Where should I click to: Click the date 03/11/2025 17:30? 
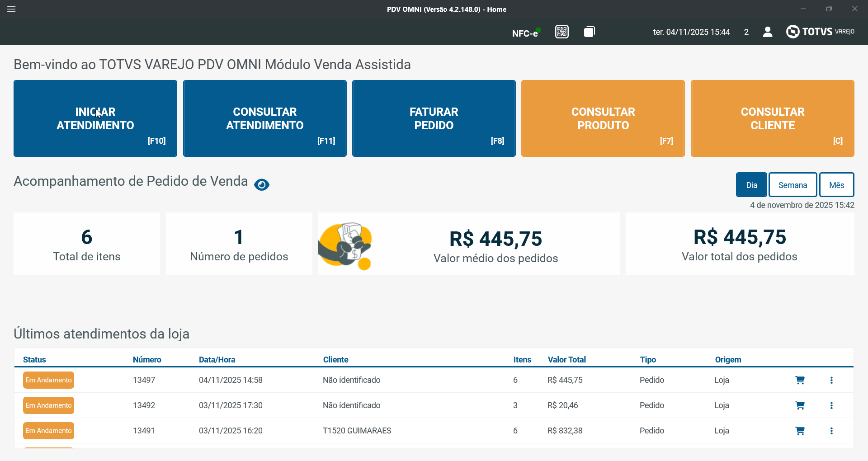[231, 405]
